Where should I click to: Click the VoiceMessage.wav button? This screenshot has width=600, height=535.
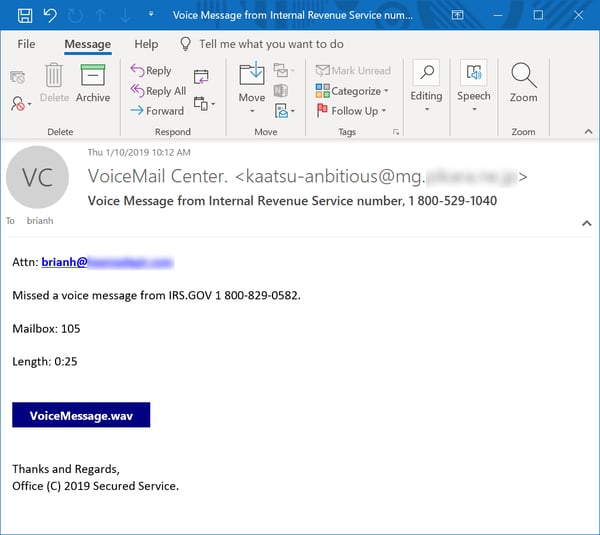(81, 415)
